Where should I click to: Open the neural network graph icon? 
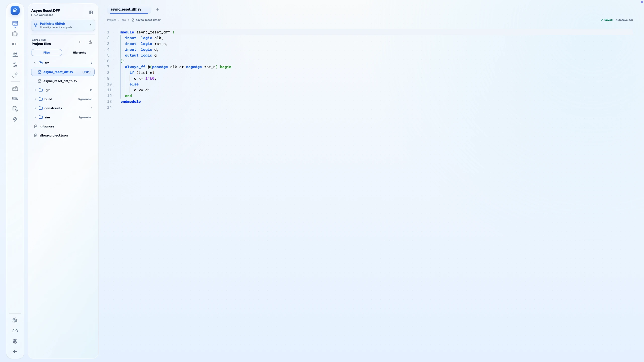15,321
